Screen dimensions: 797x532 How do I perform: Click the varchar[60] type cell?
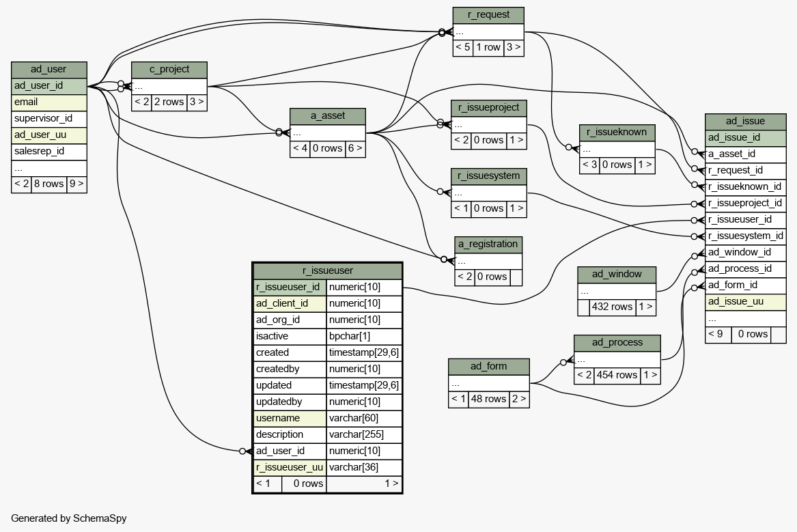click(x=364, y=418)
